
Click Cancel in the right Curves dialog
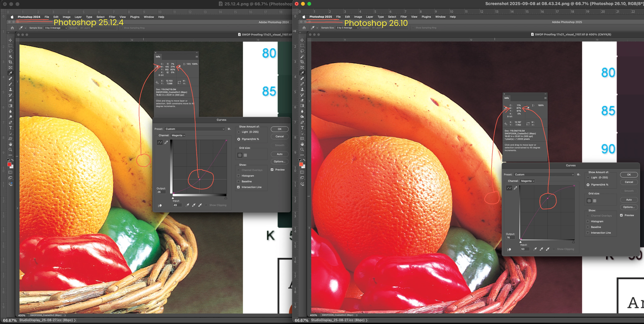(x=629, y=182)
